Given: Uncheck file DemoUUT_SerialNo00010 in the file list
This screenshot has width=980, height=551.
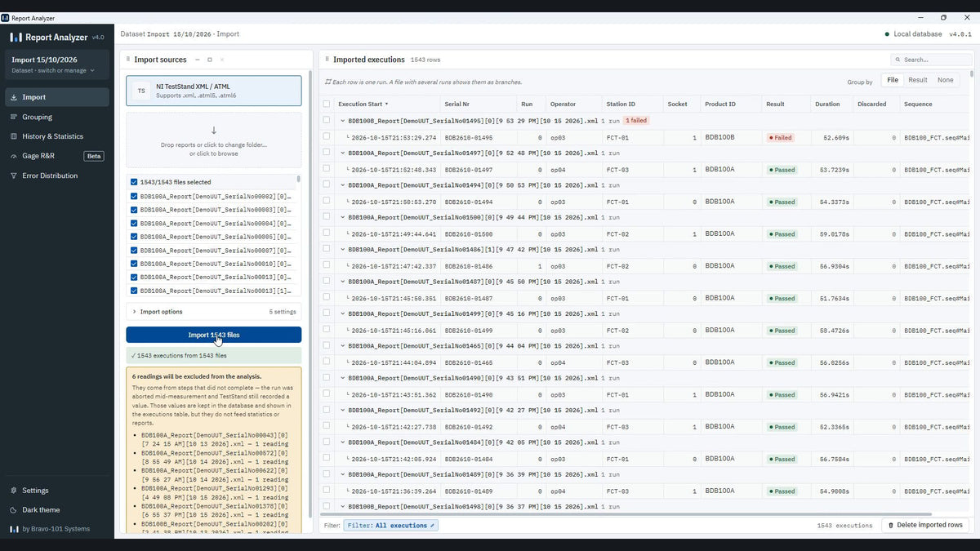Looking at the screenshot, I should point(134,264).
